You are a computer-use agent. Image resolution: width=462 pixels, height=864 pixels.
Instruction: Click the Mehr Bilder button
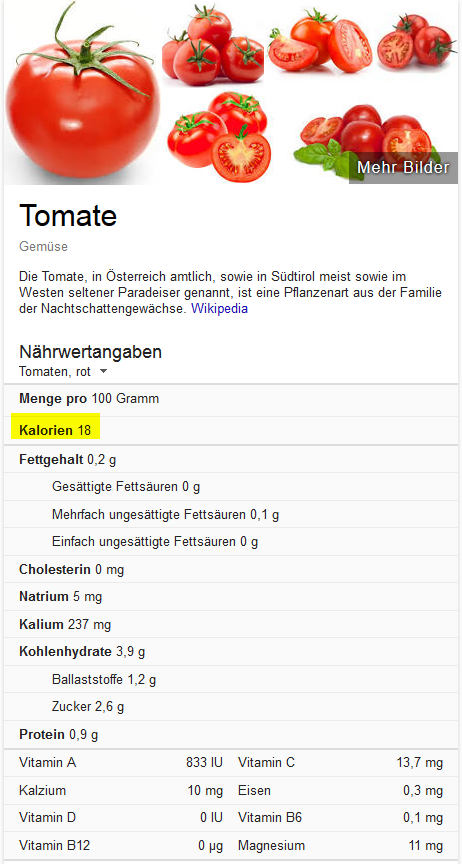(403, 168)
